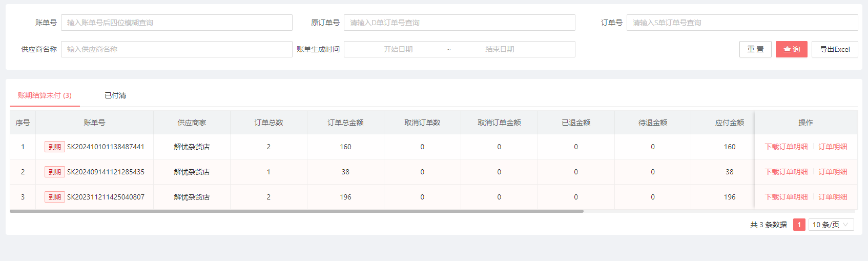Click 下载订单明细 in the second row
This screenshot has width=868, height=261.
[786, 172]
